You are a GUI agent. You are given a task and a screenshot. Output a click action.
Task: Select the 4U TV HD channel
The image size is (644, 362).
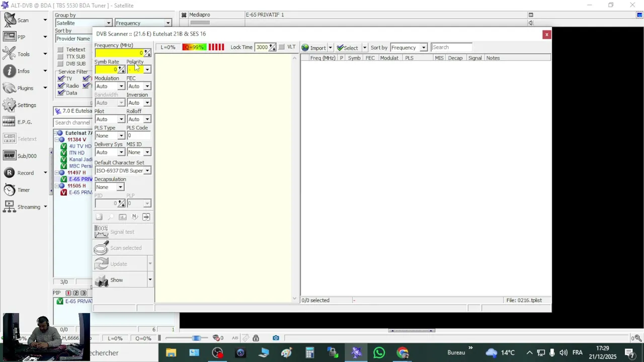[x=80, y=146]
